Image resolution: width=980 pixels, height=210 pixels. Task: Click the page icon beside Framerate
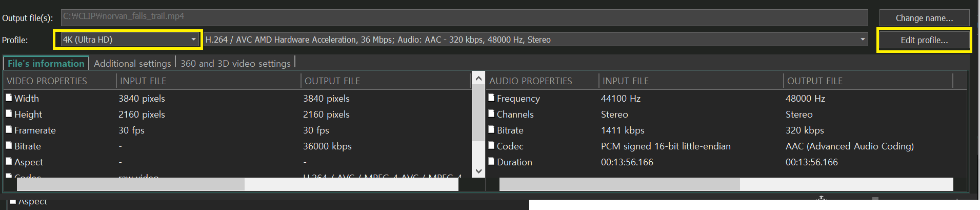[9, 129]
